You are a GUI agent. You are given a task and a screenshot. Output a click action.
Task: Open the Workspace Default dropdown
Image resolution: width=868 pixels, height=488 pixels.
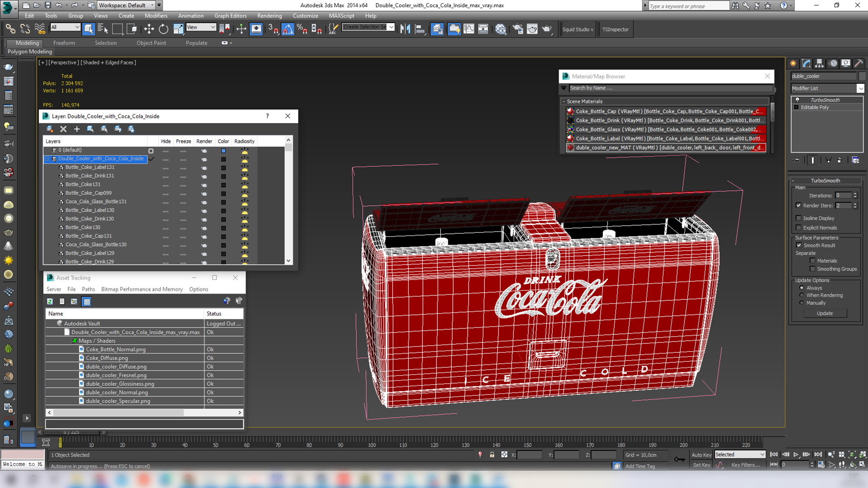(126, 5)
